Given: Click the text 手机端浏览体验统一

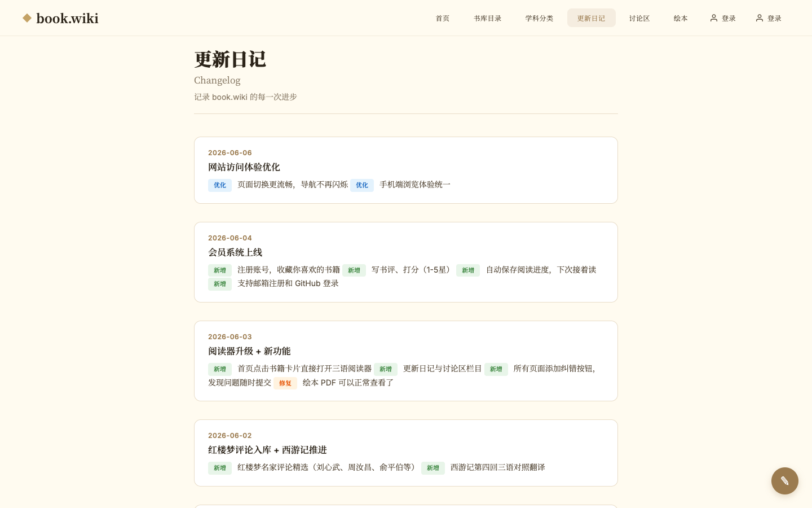Looking at the screenshot, I should pyautogui.click(x=415, y=185).
